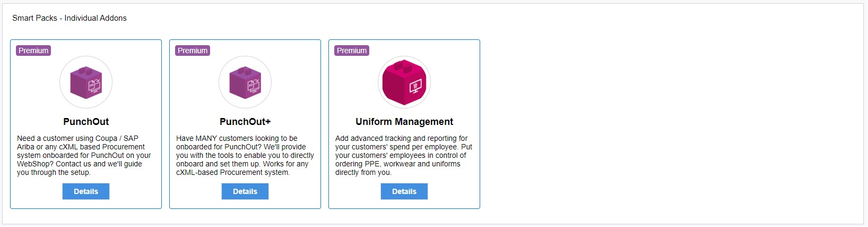Click 'ordering PPE, workwear and uniforms' text
This screenshot has height=227, width=868.
[x=397, y=164]
